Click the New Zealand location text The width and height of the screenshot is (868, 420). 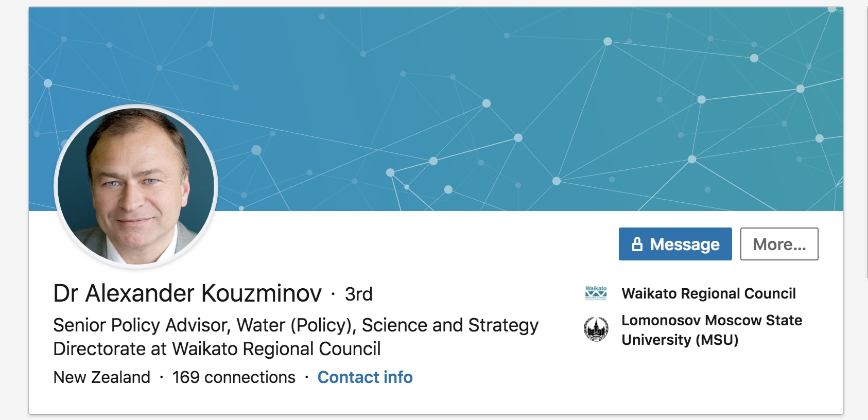click(102, 377)
